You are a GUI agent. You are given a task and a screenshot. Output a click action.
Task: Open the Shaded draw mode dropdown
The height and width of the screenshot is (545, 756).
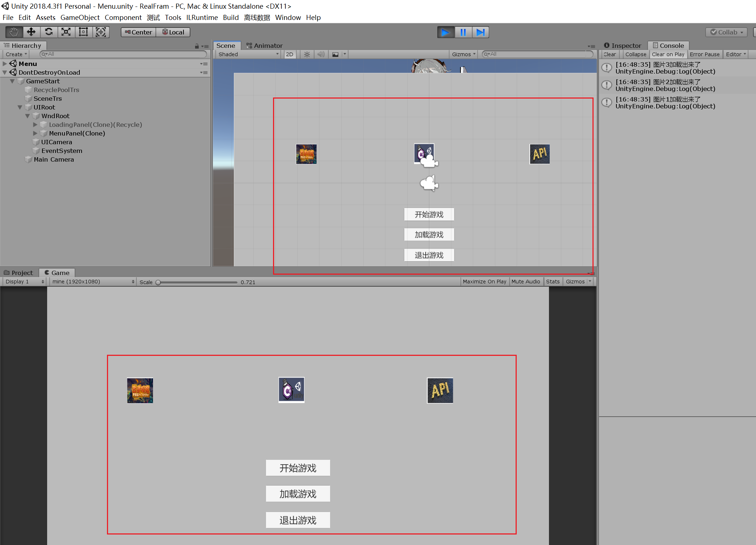tap(248, 54)
